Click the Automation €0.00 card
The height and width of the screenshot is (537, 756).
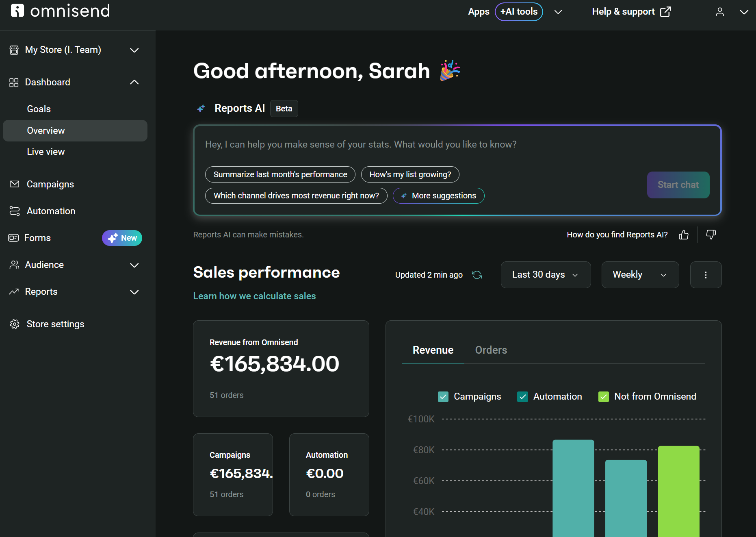point(329,475)
